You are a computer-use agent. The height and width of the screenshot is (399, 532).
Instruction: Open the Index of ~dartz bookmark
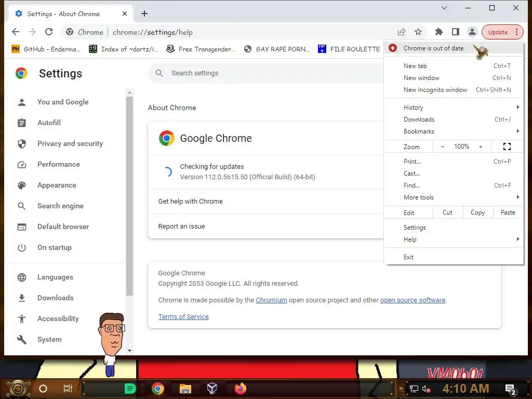pyautogui.click(x=124, y=49)
